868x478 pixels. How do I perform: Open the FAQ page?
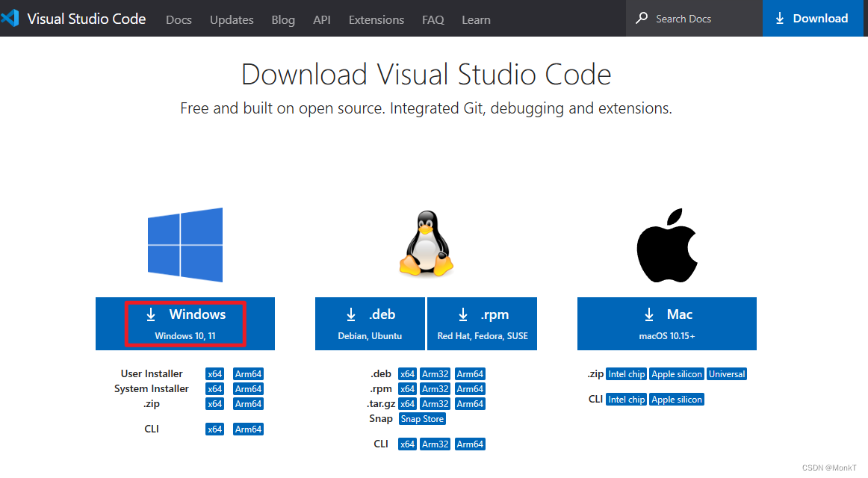point(433,19)
